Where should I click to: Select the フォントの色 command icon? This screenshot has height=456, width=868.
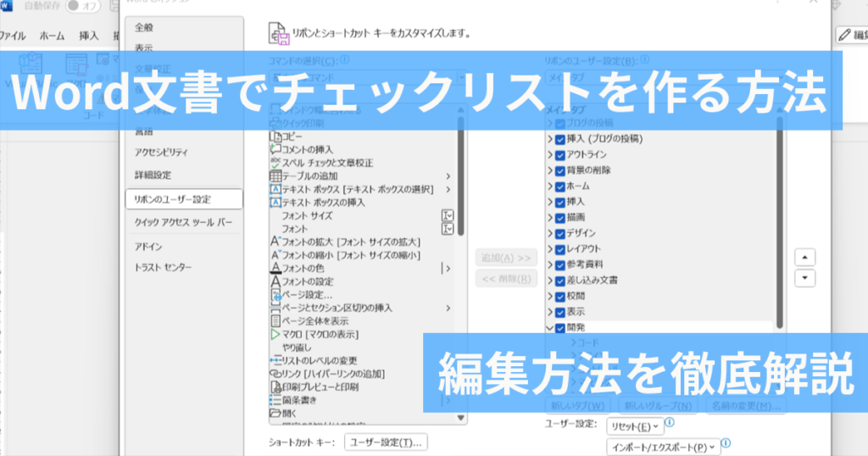(x=275, y=269)
